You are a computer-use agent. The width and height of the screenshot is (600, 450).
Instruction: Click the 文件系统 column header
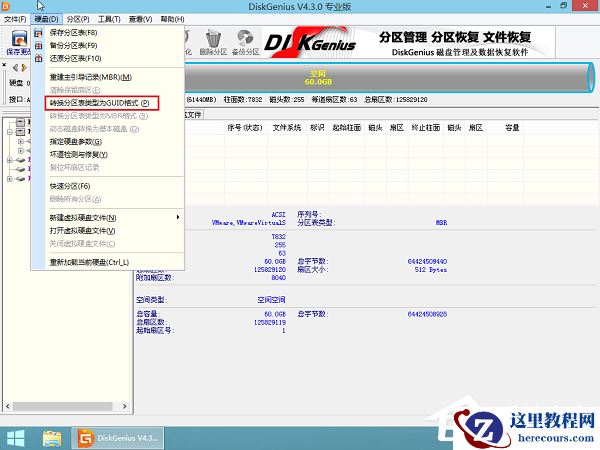click(x=287, y=127)
